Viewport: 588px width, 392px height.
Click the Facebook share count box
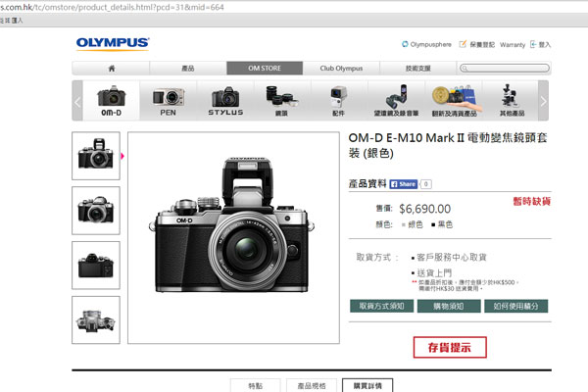pyautogui.click(x=425, y=184)
